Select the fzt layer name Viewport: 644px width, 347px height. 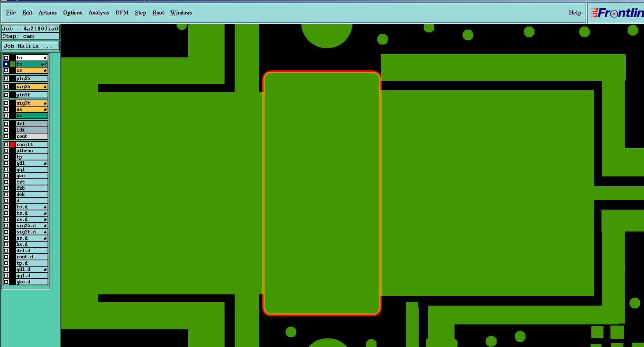tap(32, 182)
